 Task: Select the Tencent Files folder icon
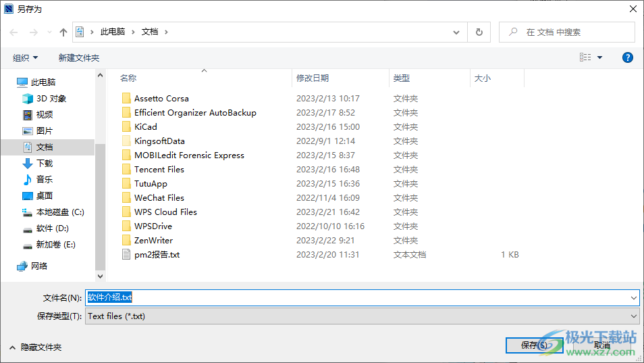[126, 170]
